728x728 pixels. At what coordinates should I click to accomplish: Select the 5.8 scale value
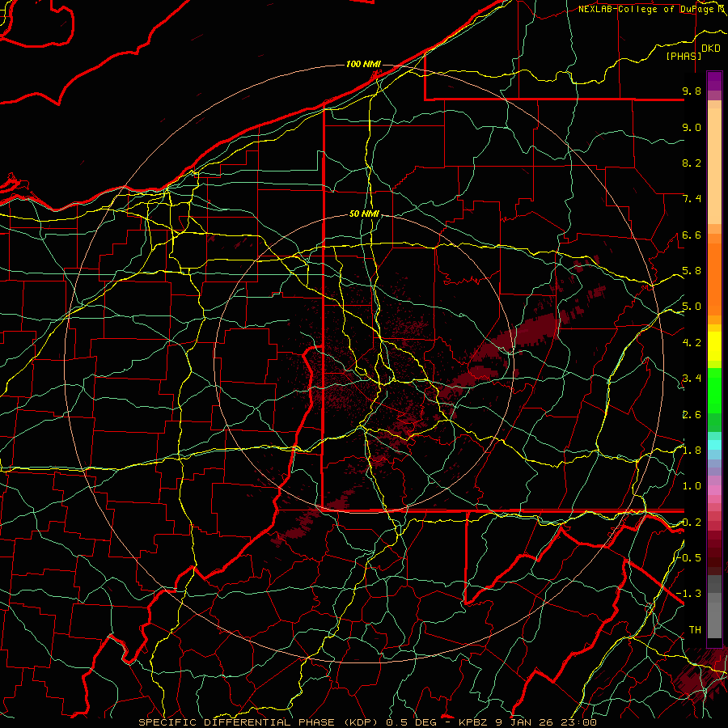(x=692, y=271)
